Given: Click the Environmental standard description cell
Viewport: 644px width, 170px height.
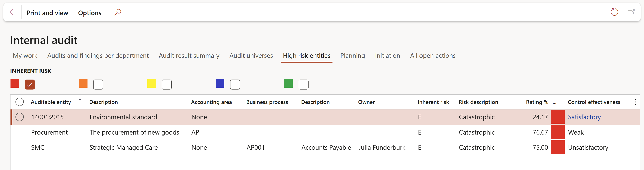Looking at the screenshot, I should point(123,117).
